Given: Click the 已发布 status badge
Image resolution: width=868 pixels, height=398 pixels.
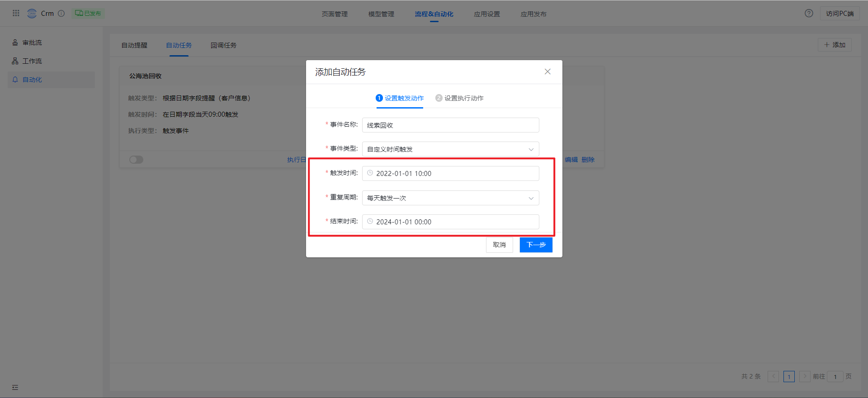Looking at the screenshot, I should click(88, 13).
